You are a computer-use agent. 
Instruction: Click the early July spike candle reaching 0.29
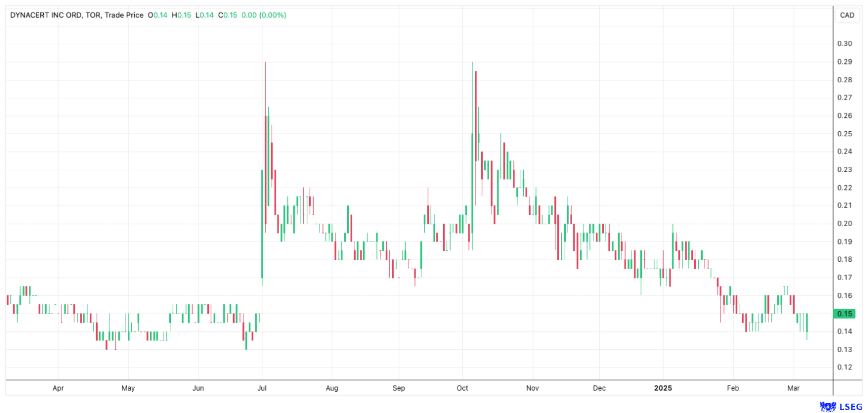point(265,144)
